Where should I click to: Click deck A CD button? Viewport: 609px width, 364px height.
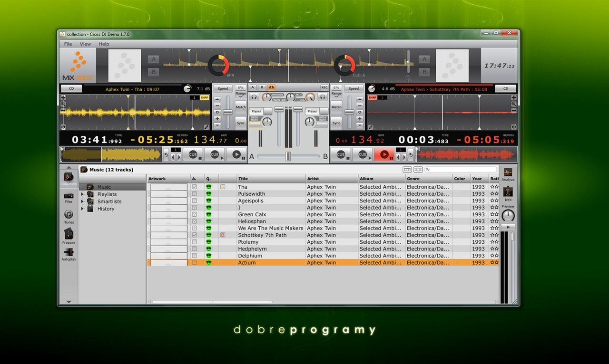click(x=71, y=89)
